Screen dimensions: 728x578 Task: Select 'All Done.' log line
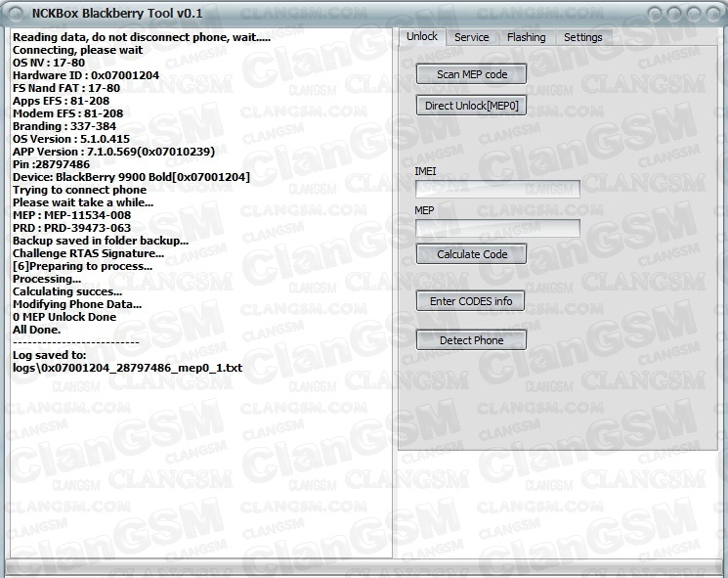pos(36,330)
